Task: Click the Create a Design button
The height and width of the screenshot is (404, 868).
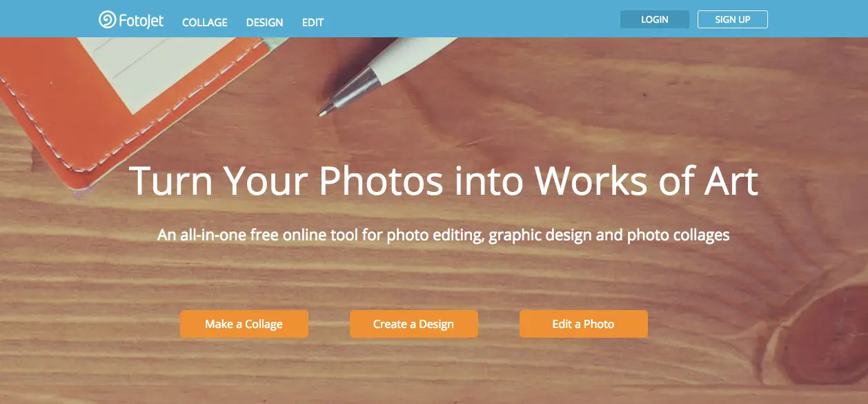Action: point(414,324)
